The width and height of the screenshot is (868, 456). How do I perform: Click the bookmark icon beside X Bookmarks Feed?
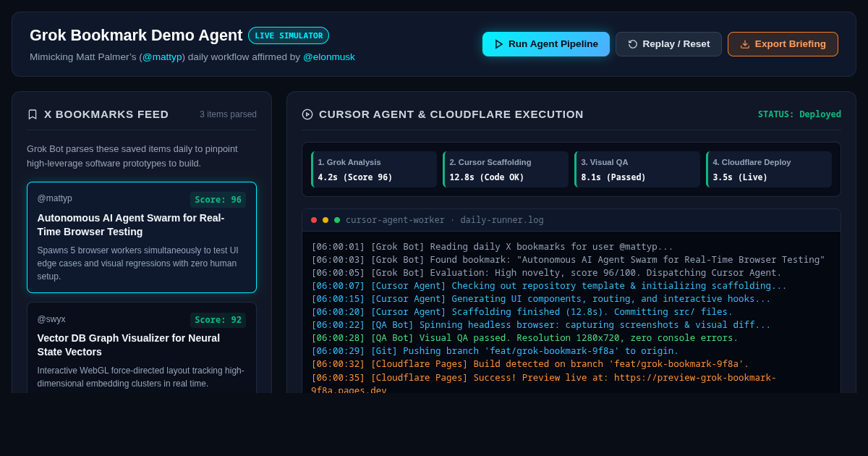33,114
